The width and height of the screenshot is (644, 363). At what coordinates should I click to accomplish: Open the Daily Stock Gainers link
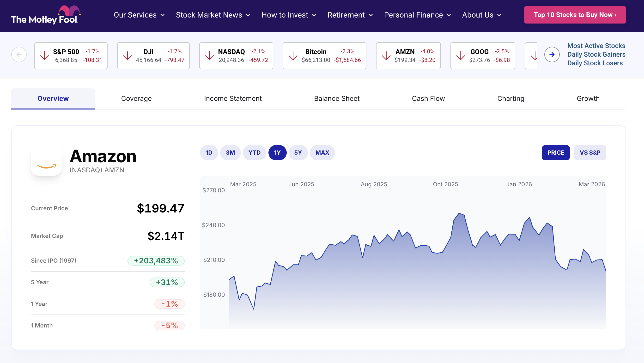596,54
